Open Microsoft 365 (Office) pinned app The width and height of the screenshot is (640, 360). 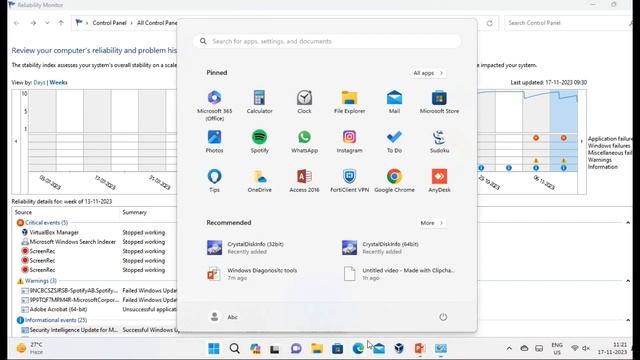[214, 105]
